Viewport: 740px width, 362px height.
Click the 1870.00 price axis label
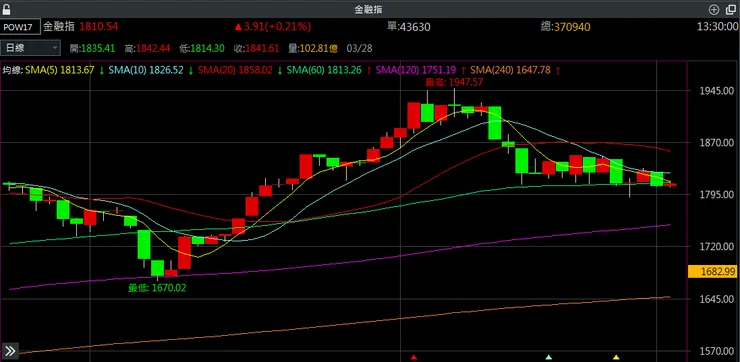[x=716, y=143]
